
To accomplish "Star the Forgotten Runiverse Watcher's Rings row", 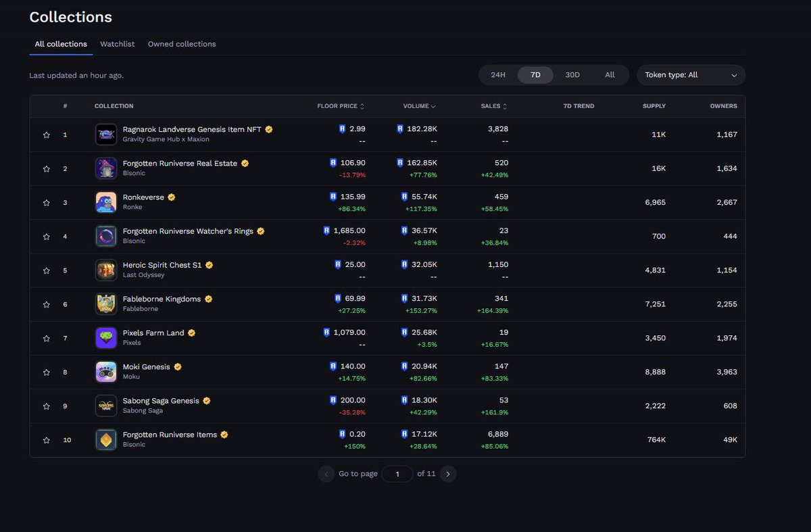I will point(47,237).
